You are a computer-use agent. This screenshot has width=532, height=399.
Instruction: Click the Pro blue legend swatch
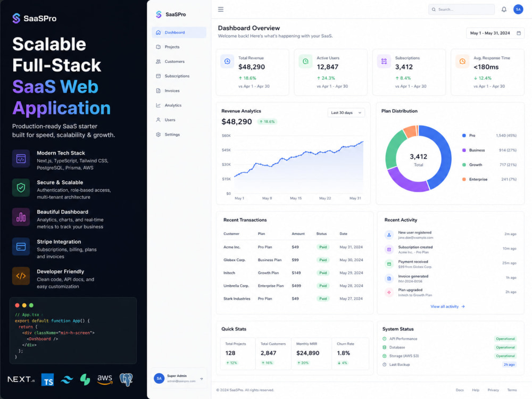point(464,135)
